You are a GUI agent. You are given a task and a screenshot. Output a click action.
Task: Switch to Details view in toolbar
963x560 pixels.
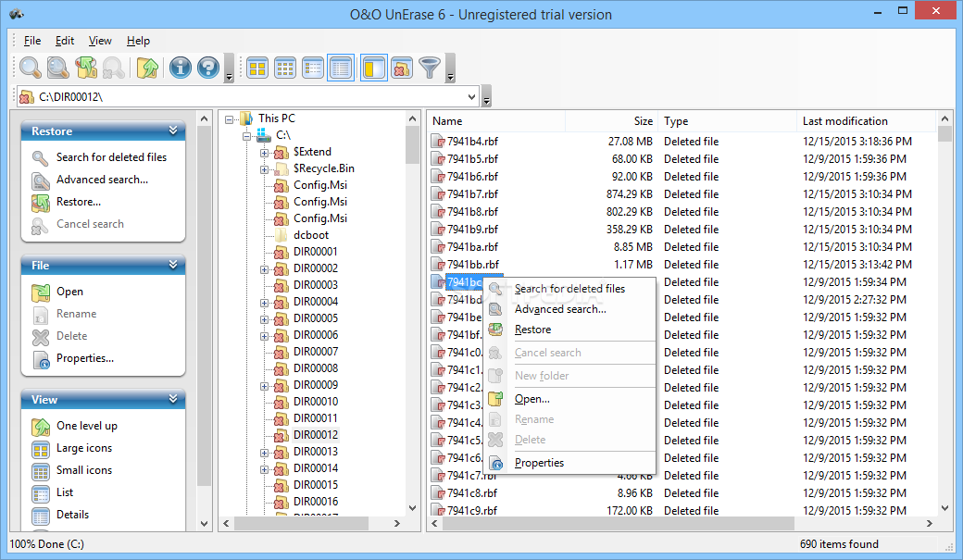[341, 68]
